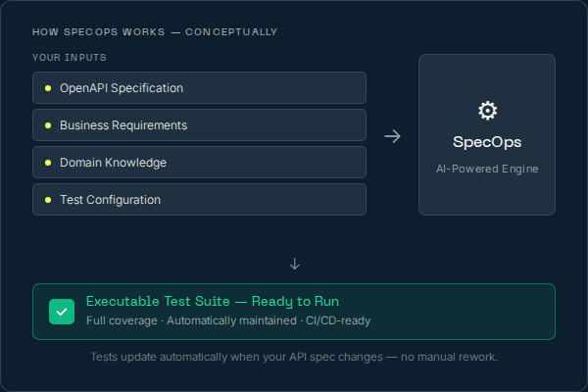
Task: Click the SpecOps title in the engine card
Action: 487,142
